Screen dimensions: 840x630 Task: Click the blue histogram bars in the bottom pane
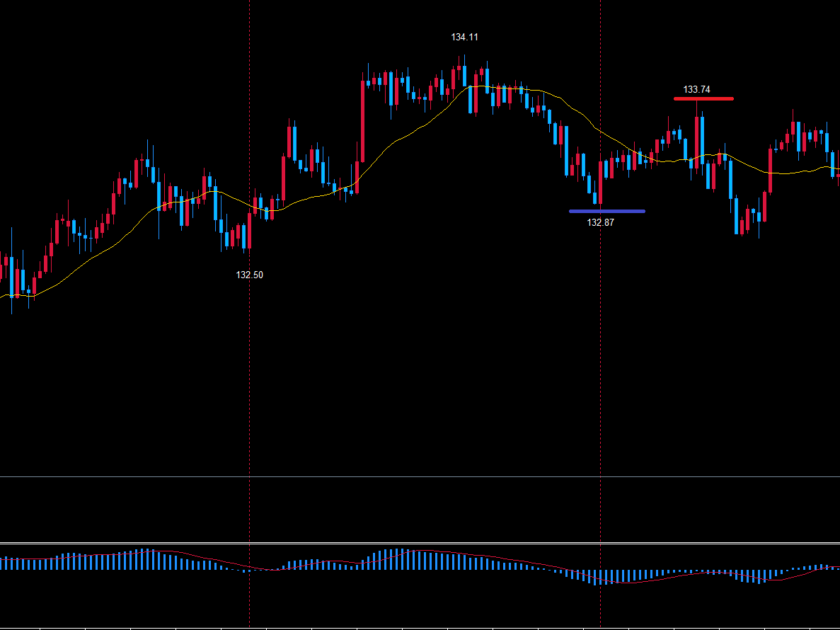coord(400,558)
